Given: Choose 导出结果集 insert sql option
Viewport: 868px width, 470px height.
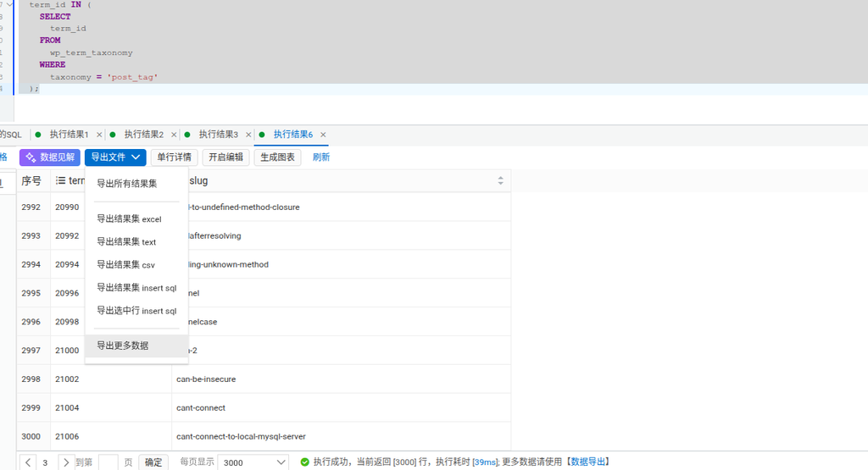Looking at the screenshot, I should point(136,288).
